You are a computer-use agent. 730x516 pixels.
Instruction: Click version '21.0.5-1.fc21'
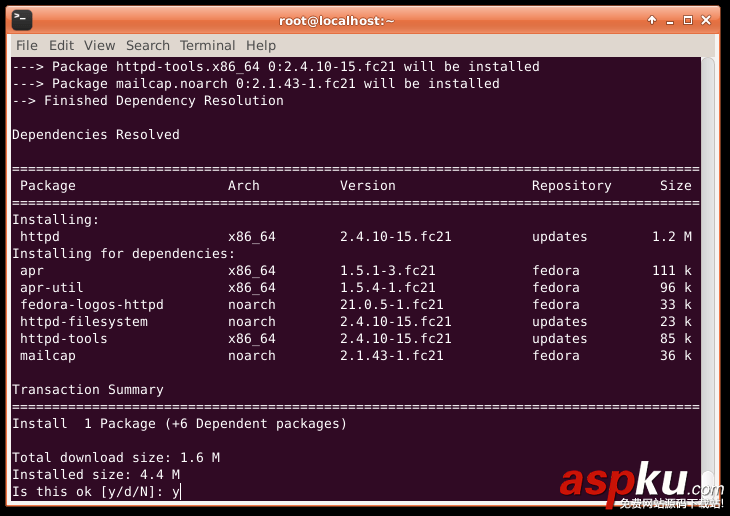(x=392, y=305)
